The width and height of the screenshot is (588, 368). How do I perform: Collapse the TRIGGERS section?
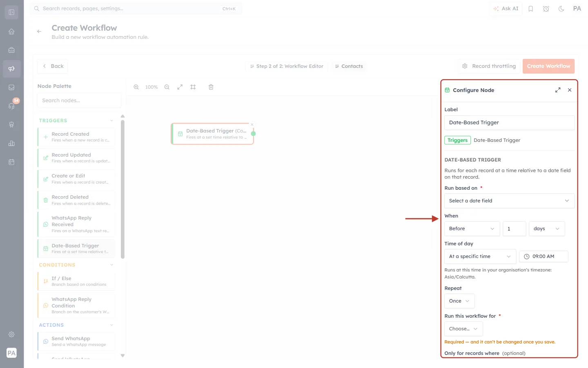click(111, 121)
